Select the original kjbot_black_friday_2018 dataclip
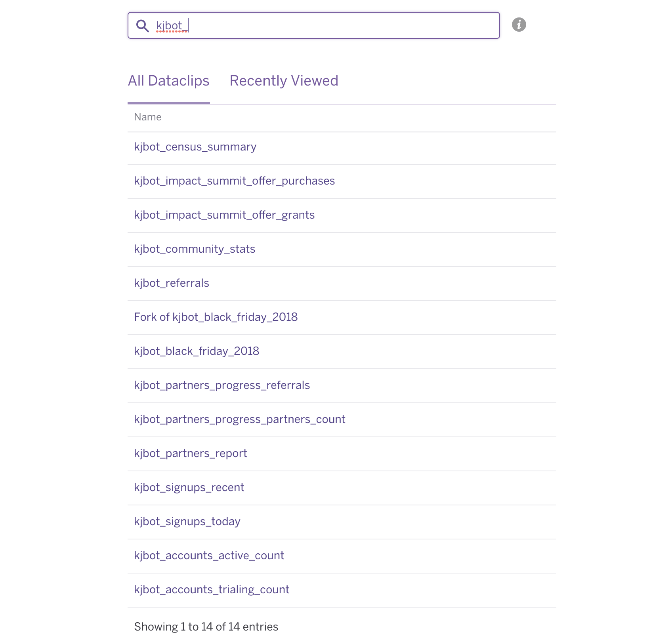The image size is (653, 644). click(x=196, y=351)
